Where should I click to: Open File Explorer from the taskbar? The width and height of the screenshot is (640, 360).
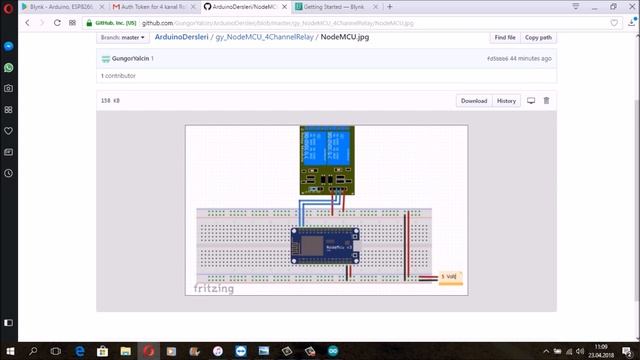125,351
